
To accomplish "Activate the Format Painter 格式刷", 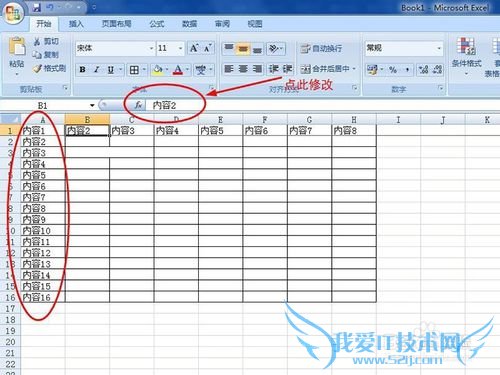I will [x=49, y=68].
